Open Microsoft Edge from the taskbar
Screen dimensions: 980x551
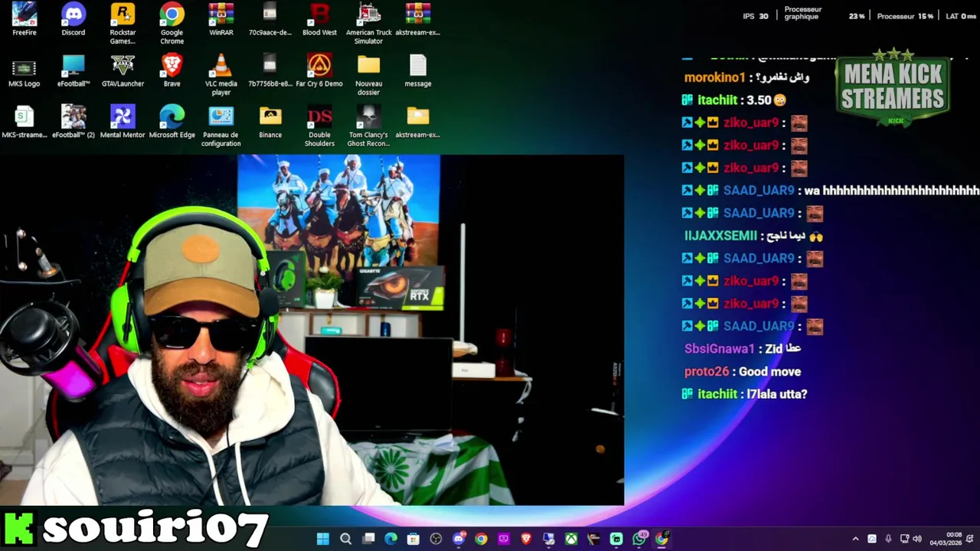(390, 539)
